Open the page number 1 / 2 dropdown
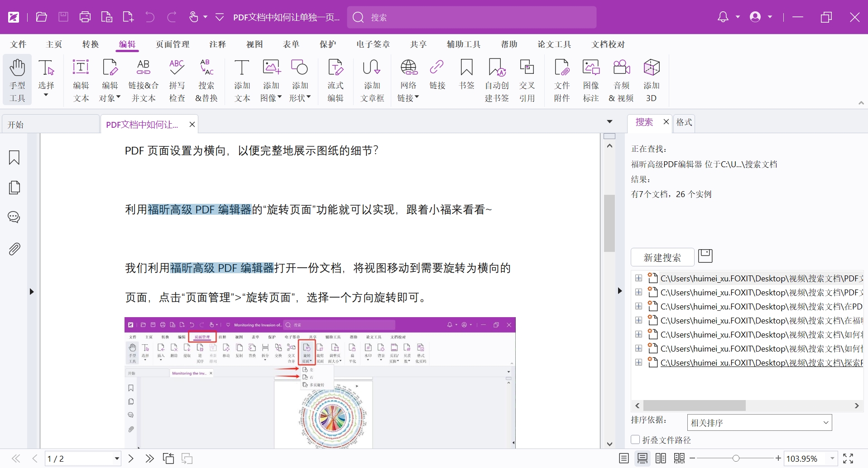This screenshot has height=468, width=868. (117, 458)
